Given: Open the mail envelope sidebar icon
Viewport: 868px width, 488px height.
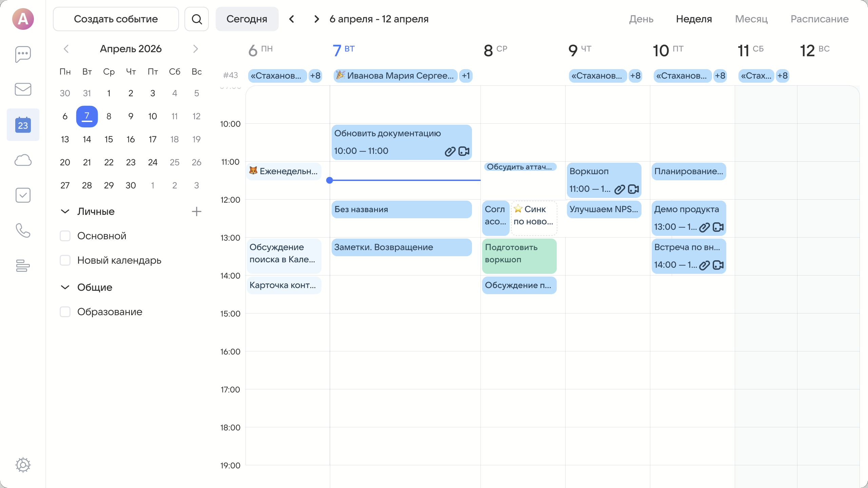Looking at the screenshot, I should (x=23, y=89).
